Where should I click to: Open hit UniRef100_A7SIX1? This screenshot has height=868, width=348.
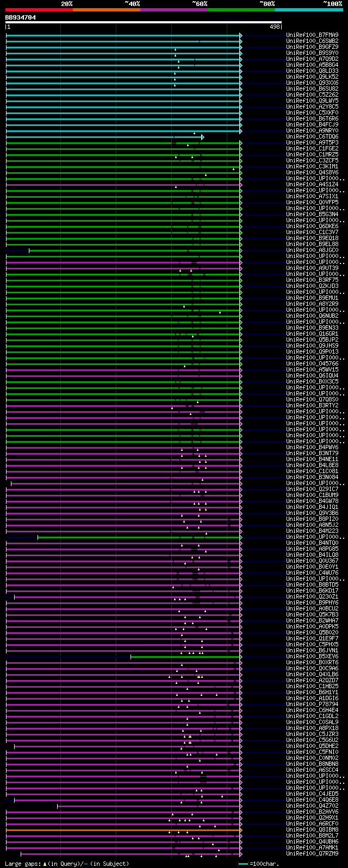coord(312,197)
